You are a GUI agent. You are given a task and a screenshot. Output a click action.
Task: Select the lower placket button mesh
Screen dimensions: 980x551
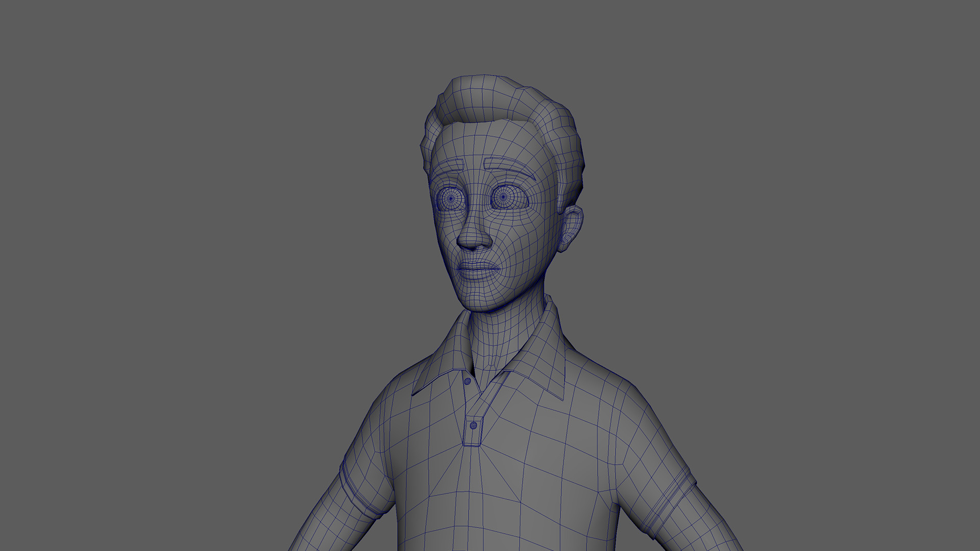[473, 425]
